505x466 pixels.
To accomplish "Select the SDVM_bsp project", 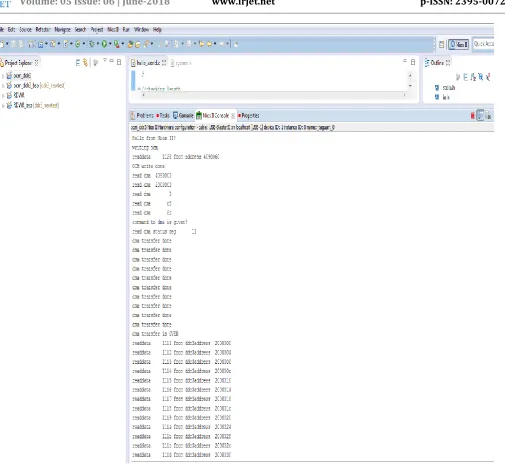I will [33, 105].
